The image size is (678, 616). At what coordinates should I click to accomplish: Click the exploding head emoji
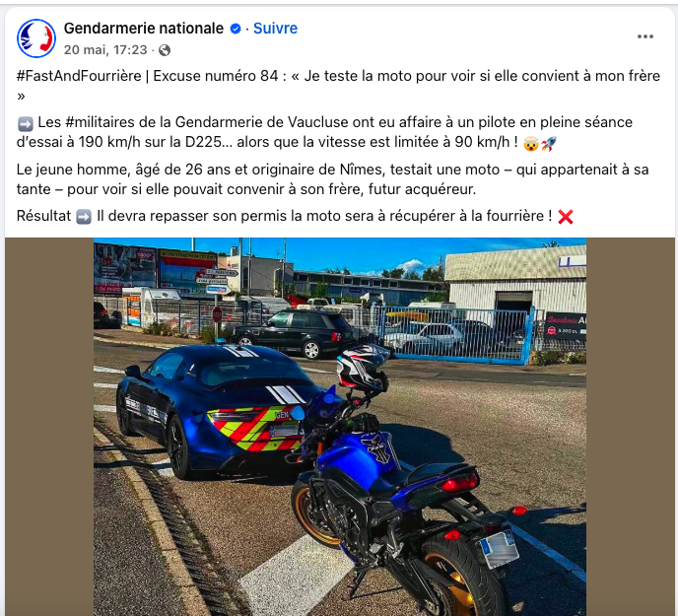(530, 144)
